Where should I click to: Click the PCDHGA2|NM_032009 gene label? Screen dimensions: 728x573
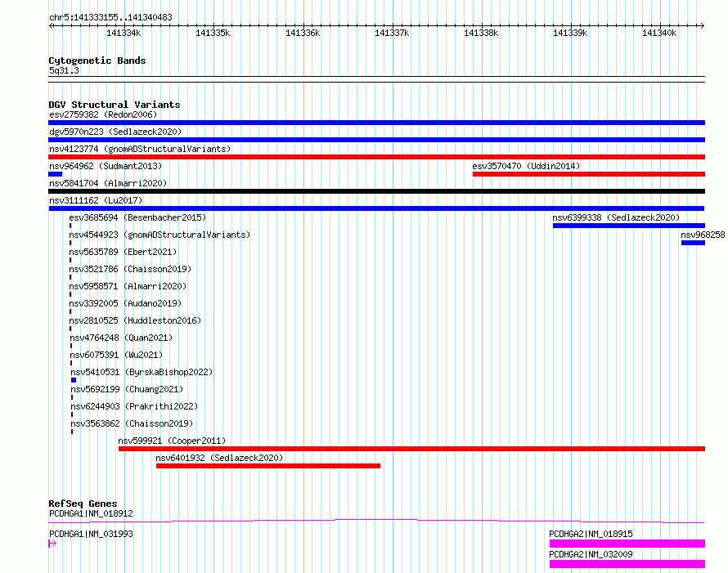[x=591, y=554]
